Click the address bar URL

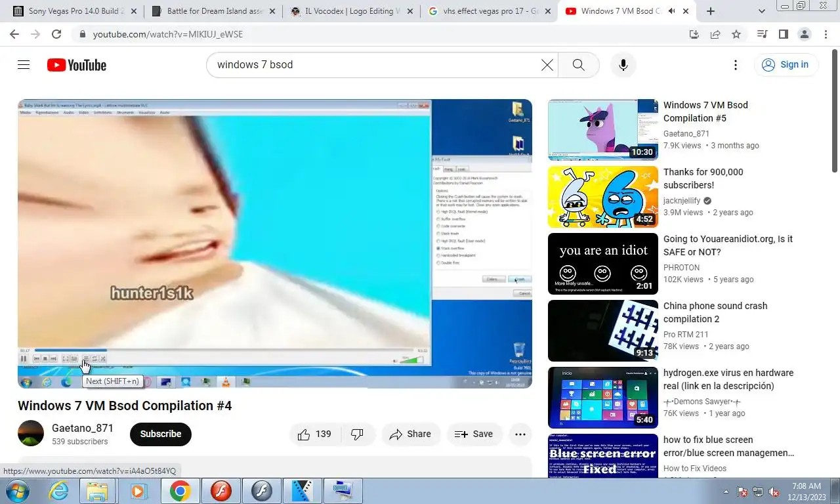pyautogui.click(x=168, y=34)
